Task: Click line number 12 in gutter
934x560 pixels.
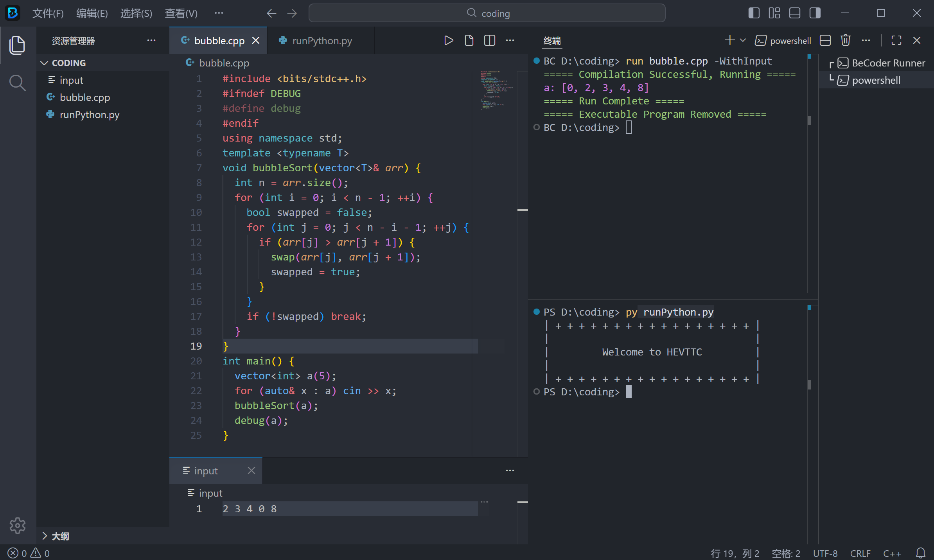Action: click(x=196, y=242)
